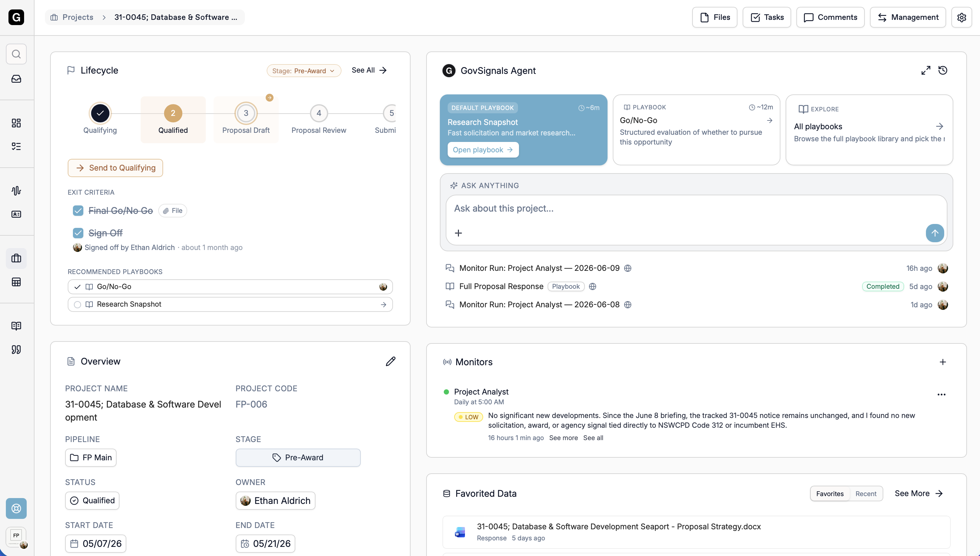The height and width of the screenshot is (556, 980).
Task: Open the task list icon in sidebar
Action: pos(16,146)
